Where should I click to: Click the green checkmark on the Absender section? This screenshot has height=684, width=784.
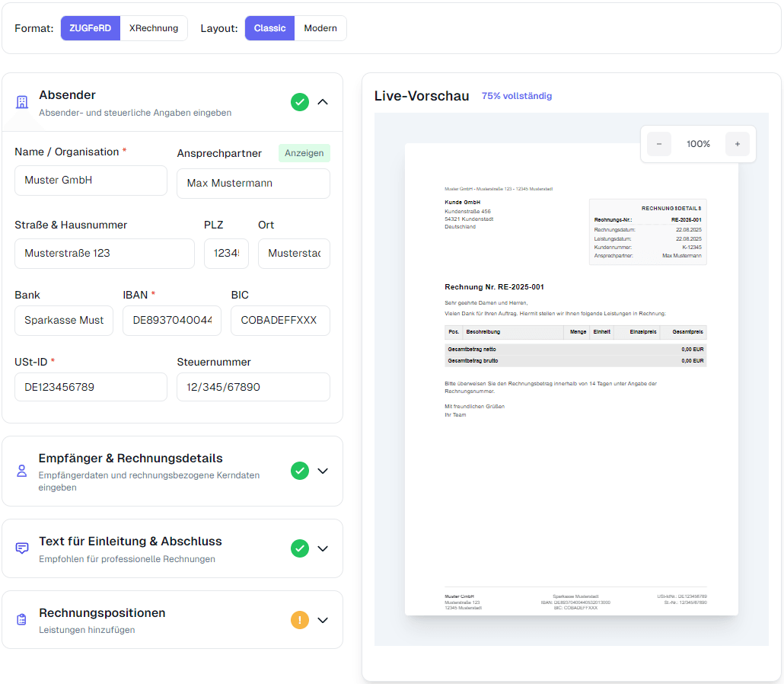(x=300, y=101)
